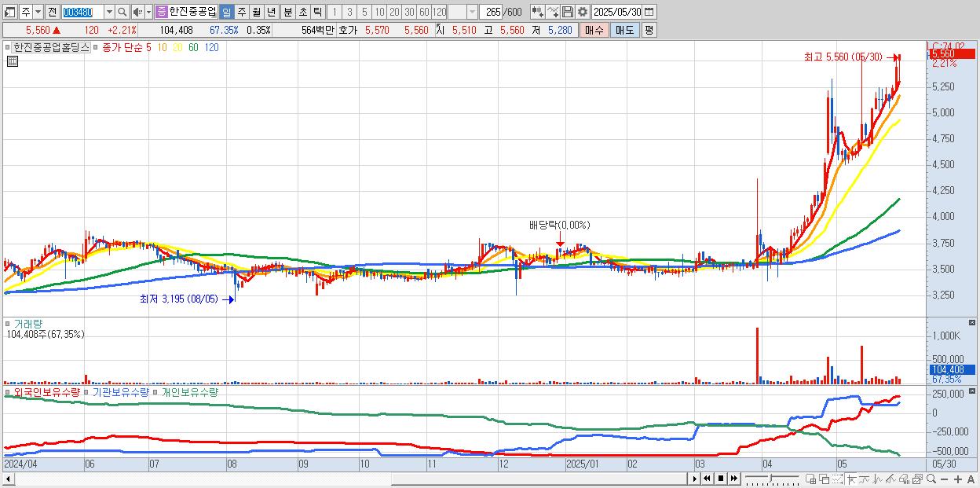Viewport: 980px width, 488px height.
Task: Open chart settings gear icon
Action: point(583,12)
